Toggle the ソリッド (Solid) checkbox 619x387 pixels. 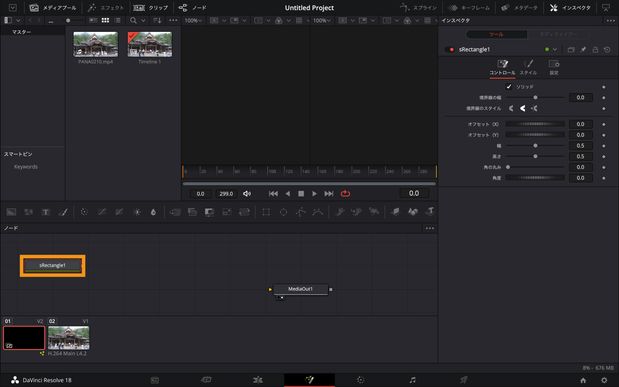pyautogui.click(x=509, y=86)
